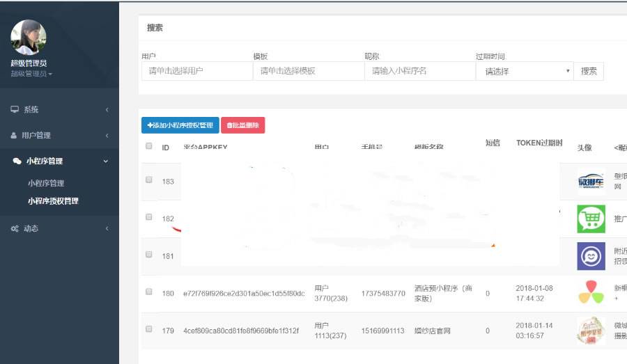Open the 超级管理员 account dropdown caret
The height and width of the screenshot is (364, 627).
coord(50,74)
